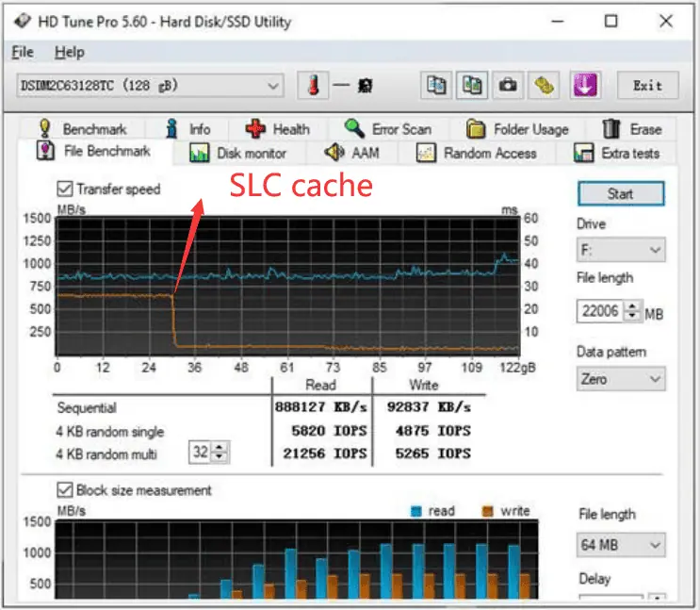Close the HD Tune Pro window

[666, 21]
